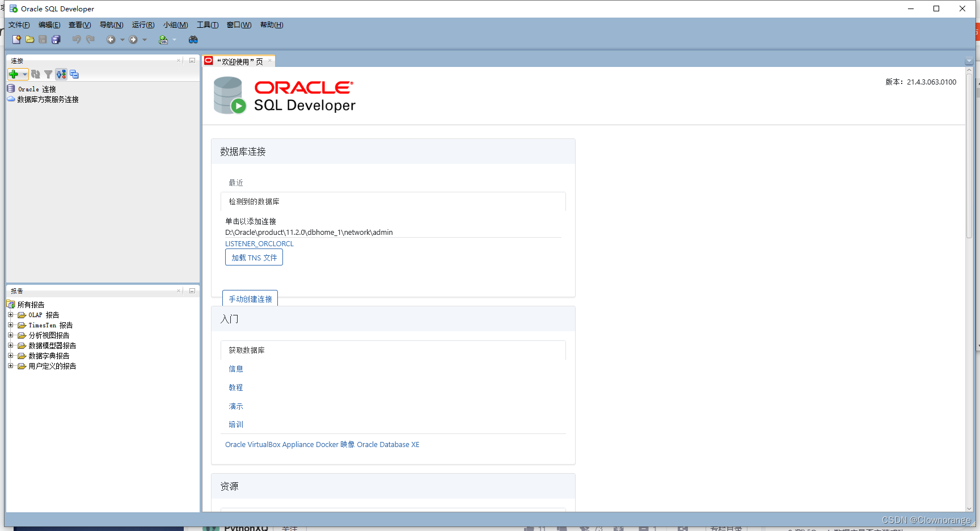The height and width of the screenshot is (531, 980).
Task: Select the 欢迎使用 页 tab
Action: tap(238, 61)
